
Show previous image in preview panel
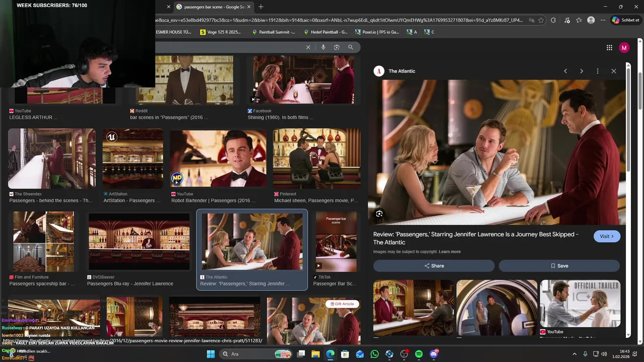pos(566,71)
